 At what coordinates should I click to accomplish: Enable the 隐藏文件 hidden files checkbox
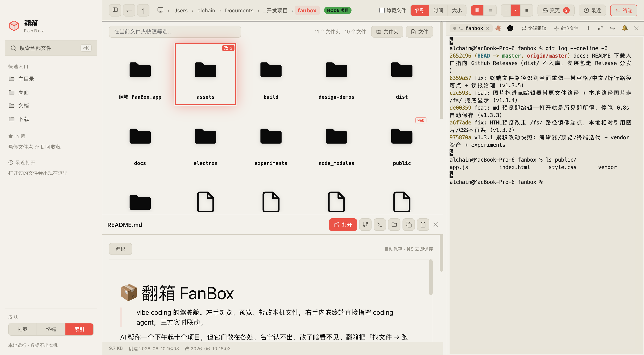(x=382, y=10)
